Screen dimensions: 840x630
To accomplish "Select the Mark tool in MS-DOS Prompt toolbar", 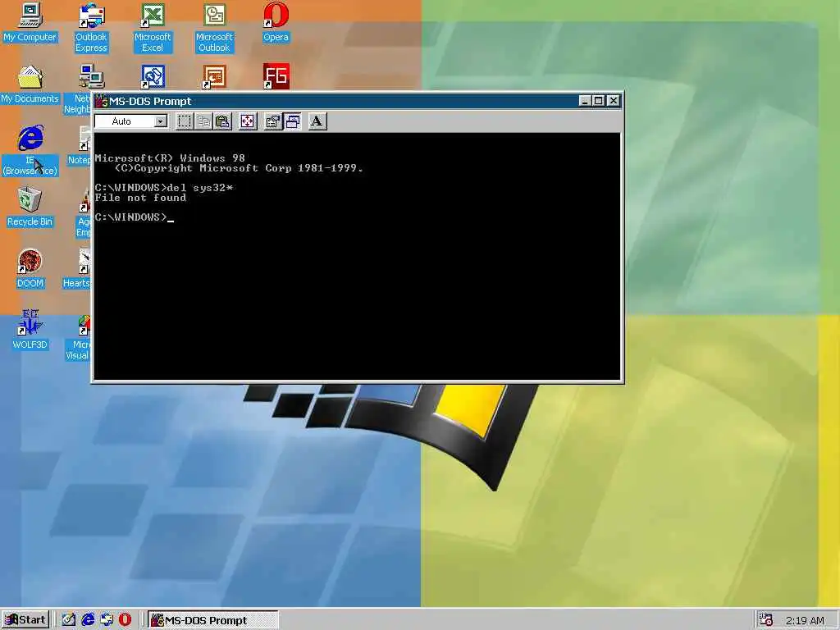I will pos(185,121).
